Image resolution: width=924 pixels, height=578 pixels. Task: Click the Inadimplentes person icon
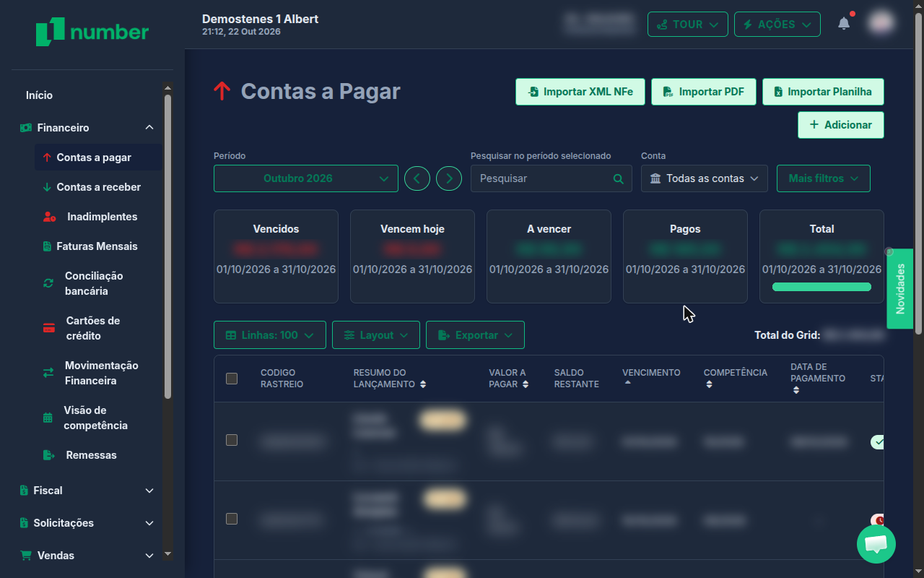pos(49,217)
